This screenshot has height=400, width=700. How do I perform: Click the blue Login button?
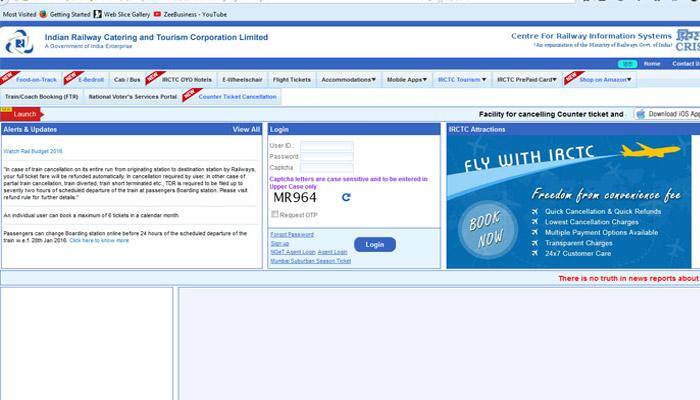[375, 244]
